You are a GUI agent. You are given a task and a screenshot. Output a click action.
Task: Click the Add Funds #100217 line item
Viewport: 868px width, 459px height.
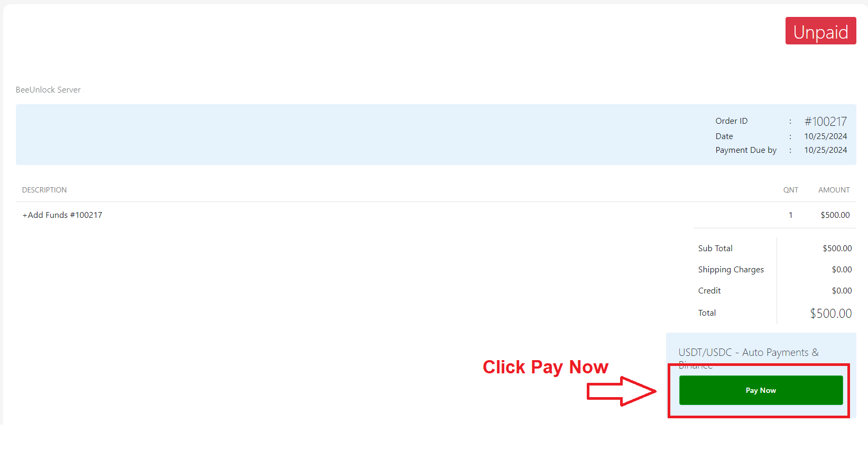pyautogui.click(x=62, y=215)
